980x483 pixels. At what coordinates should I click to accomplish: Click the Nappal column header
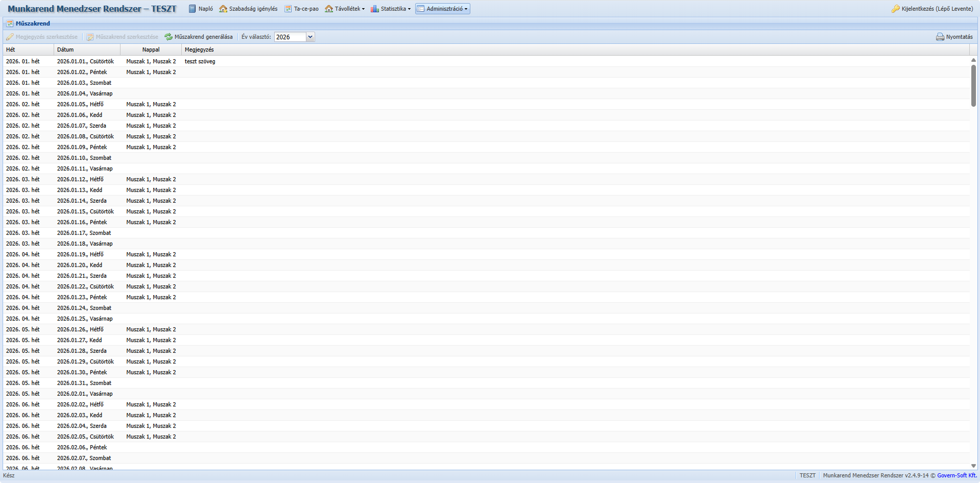click(151, 50)
